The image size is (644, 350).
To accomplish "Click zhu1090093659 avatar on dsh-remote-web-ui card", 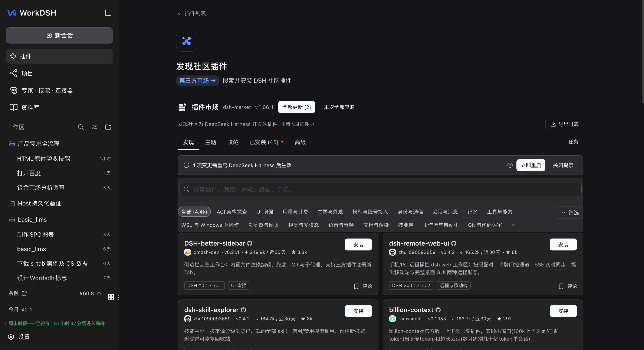I will click(392, 252).
